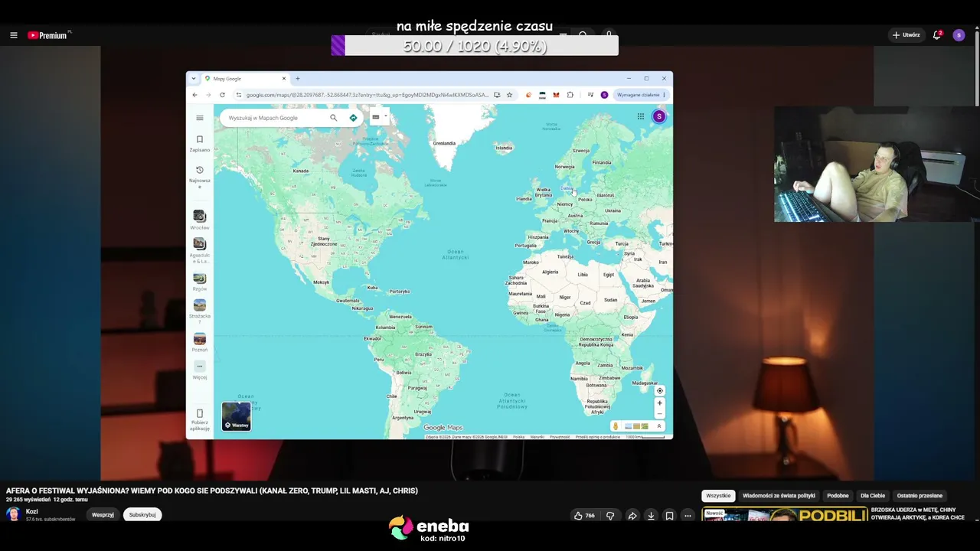Open the Google account avatar in Maps
This screenshot has height=551, width=980.
(x=659, y=116)
